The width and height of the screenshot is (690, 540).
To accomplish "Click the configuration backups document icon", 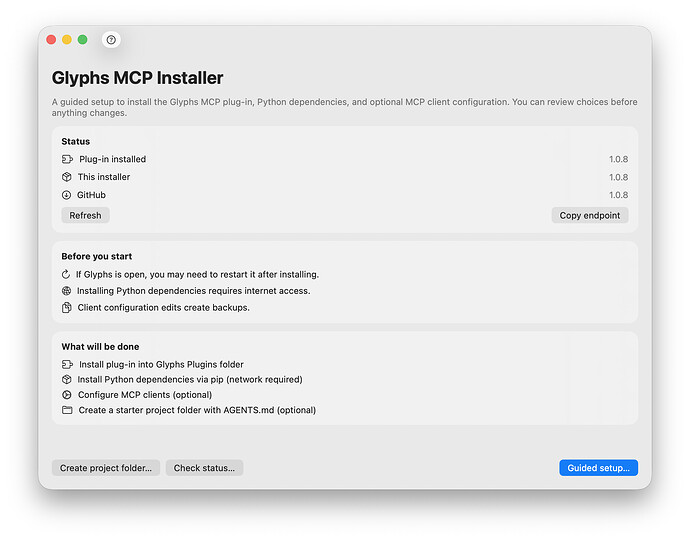I will pos(67,308).
